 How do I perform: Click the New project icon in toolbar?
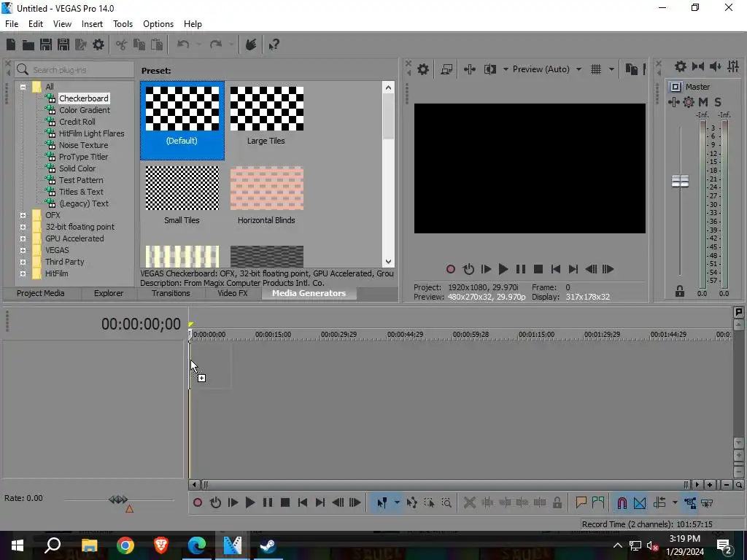click(11, 44)
